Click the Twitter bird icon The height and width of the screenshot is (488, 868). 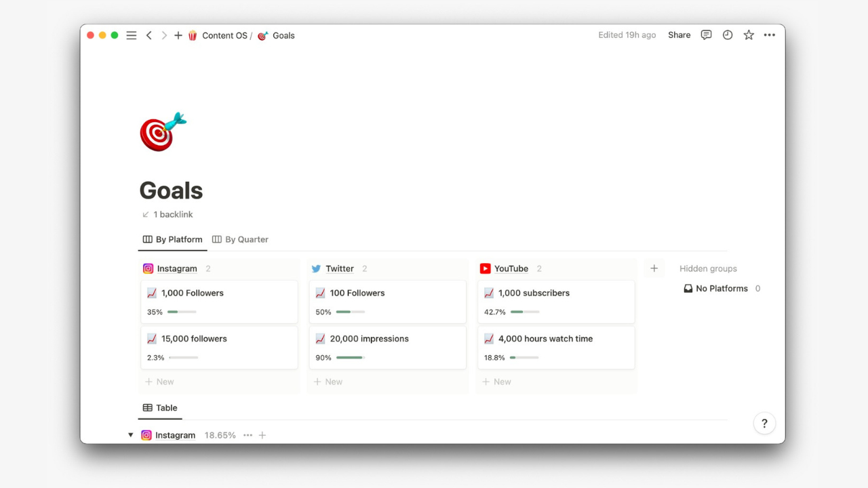click(316, 268)
